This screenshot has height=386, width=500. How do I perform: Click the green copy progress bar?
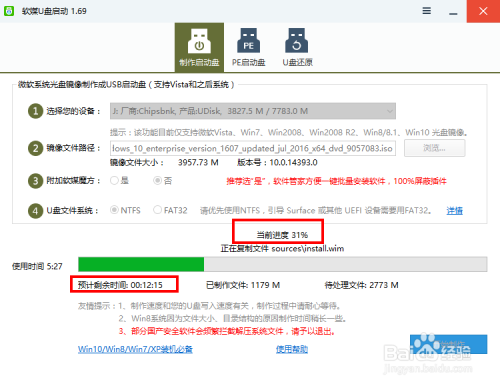tap(282, 264)
